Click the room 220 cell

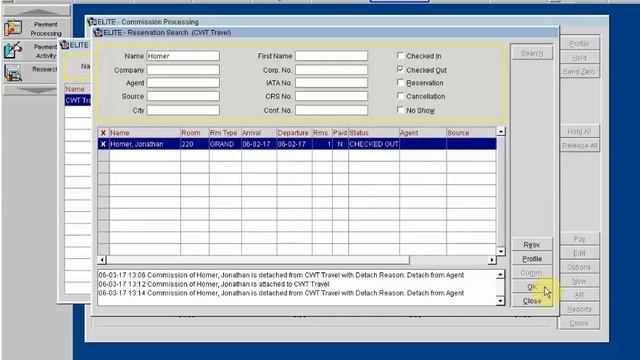(195, 144)
